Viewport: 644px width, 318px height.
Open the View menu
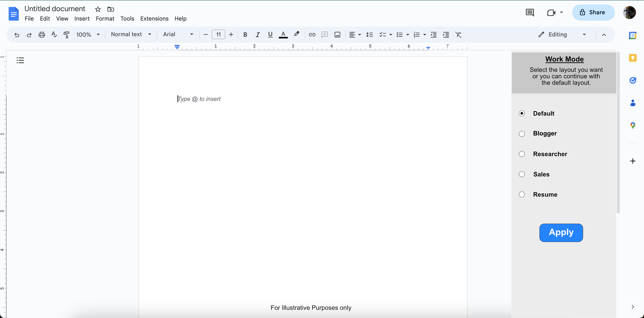pos(62,19)
